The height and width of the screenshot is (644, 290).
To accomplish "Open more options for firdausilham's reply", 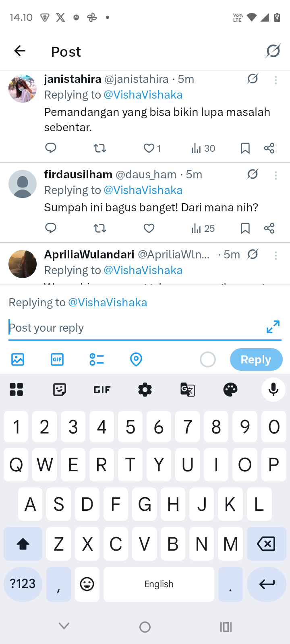I will click(276, 175).
